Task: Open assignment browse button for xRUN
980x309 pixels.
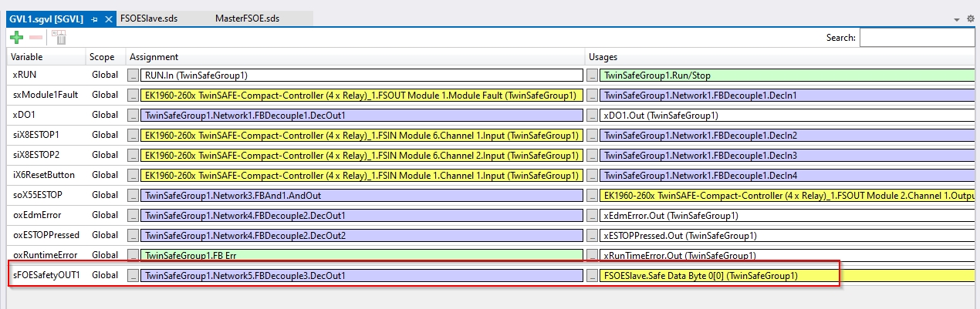Action: click(x=133, y=76)
